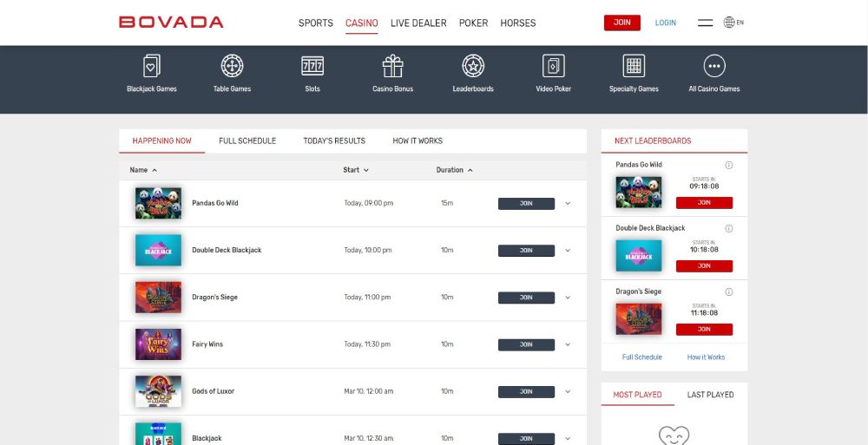Open Double Deck Blackjack thumbnail in sidebar
Image resolution: width=868 pixels, height=445 pixels.
[639, 256]
